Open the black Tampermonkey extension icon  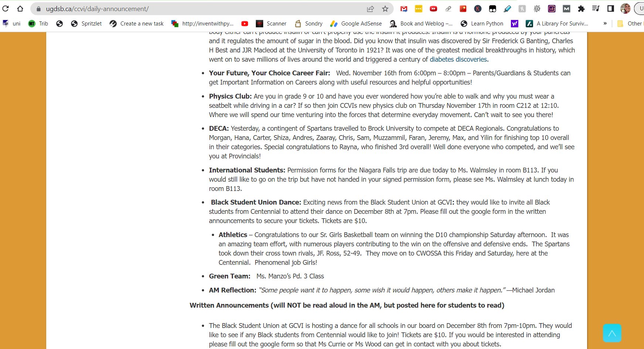click(492, 9)
